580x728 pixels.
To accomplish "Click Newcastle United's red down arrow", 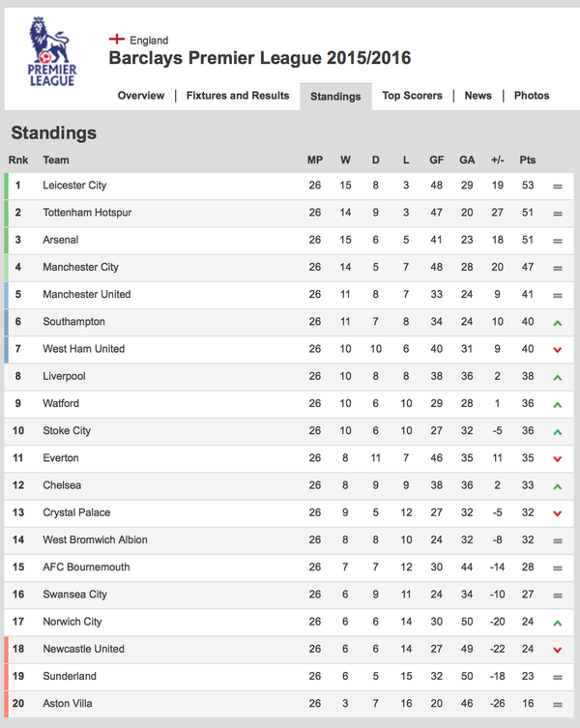I will pyautogui.click(x=557, y=650).
